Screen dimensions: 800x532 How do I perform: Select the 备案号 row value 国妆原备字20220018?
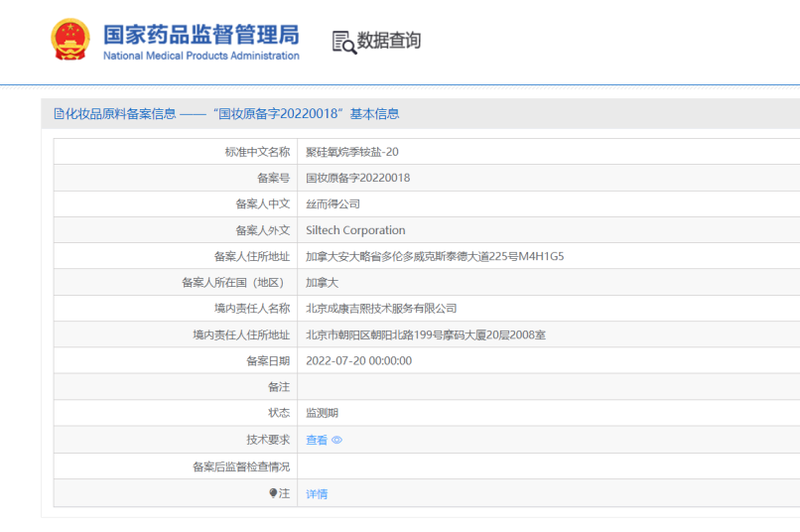click(357, 178)
